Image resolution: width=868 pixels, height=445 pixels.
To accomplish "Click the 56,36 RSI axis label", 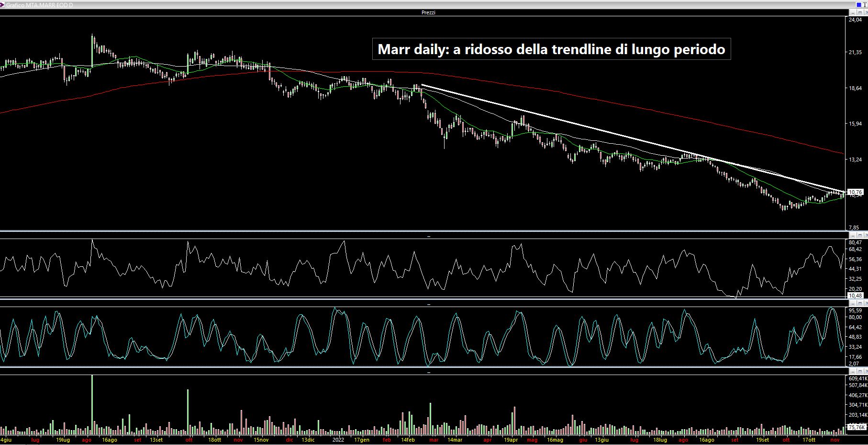I will [855, 259].
